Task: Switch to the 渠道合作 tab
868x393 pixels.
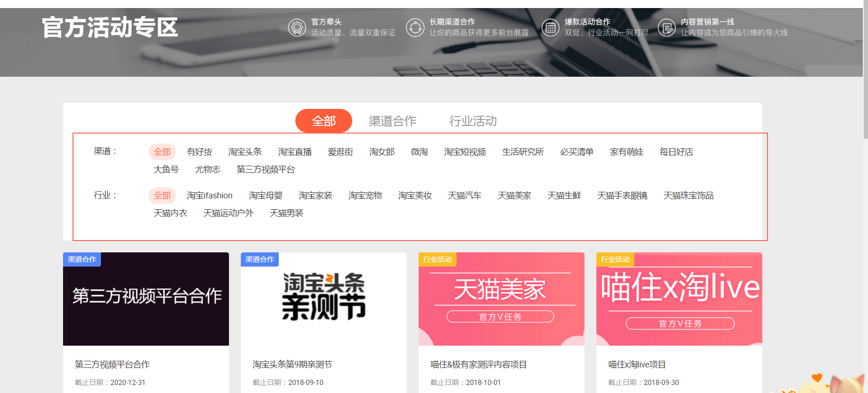Action: pyautogui.click(x=393, y=121)
